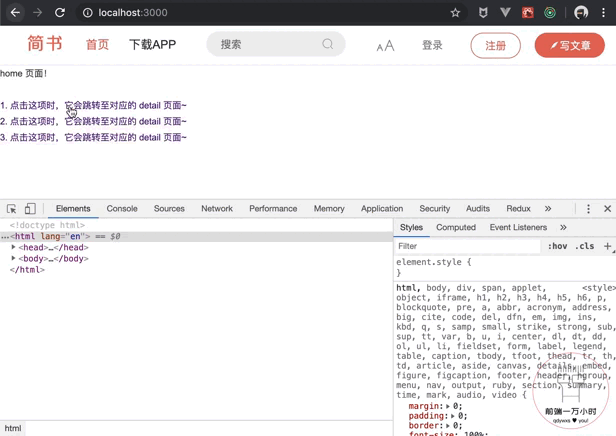Click the 下载APP navigation link
Viewport: 616px width, 436px height.
click(152, 44)
